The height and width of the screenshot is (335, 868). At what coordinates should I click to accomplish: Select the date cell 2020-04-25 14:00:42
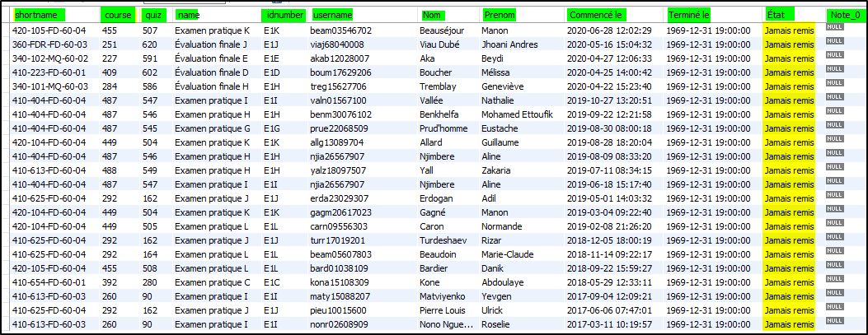(x=609, y=72)
